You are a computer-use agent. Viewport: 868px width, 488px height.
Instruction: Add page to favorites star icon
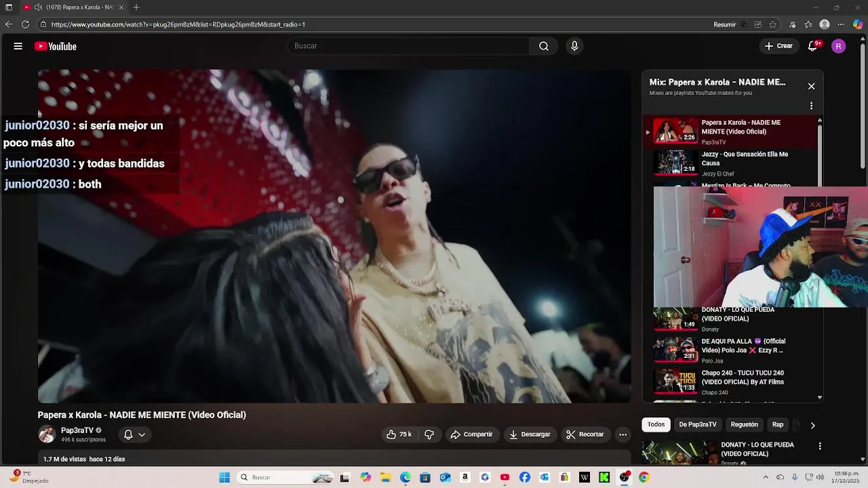pyautogui.click(x=772, y=24)
